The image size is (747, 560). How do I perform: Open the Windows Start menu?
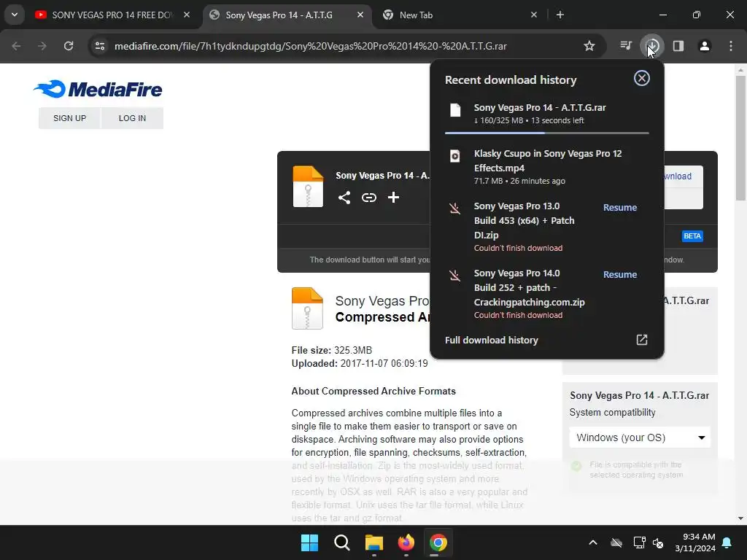pos(309,542)
